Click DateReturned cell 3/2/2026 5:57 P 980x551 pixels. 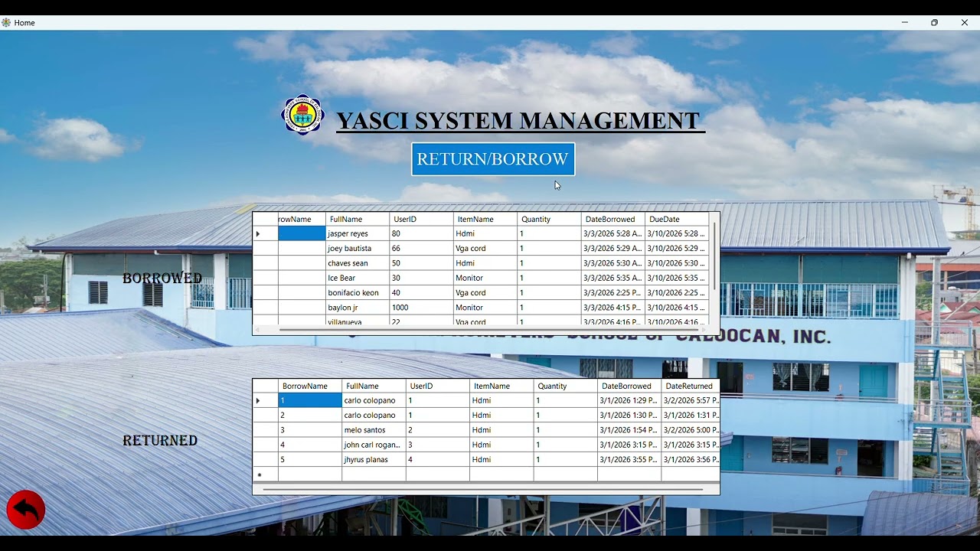coord(690,400)
